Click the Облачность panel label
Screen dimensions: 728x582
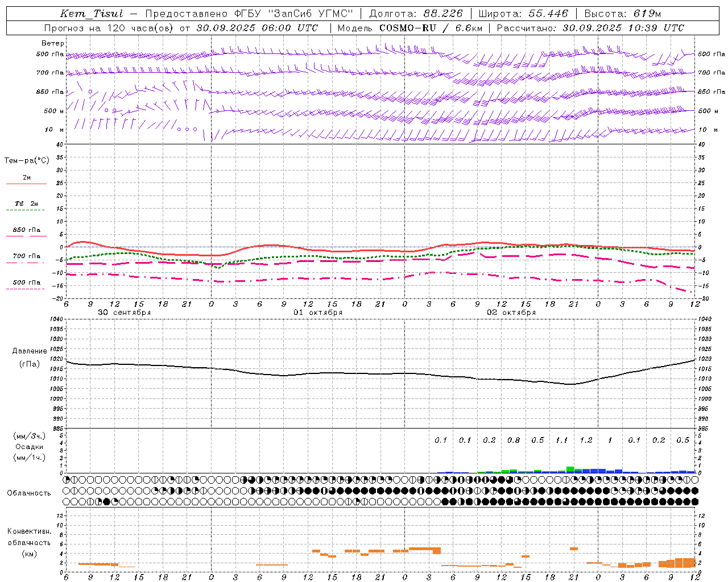(x=29, y=493)
